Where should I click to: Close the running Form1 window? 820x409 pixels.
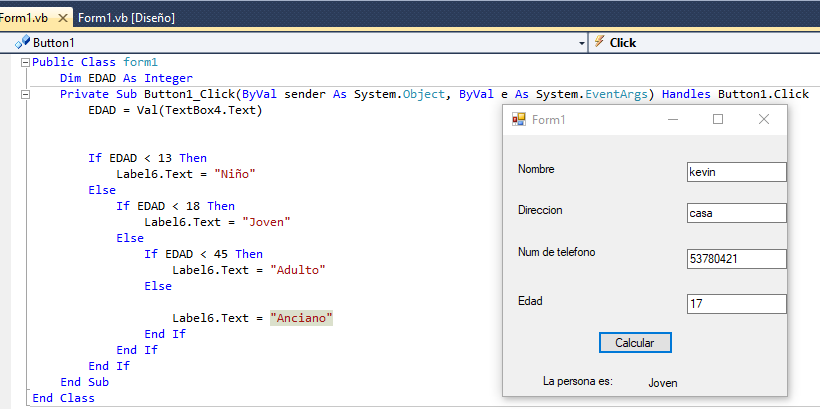[x=763, y=119]
